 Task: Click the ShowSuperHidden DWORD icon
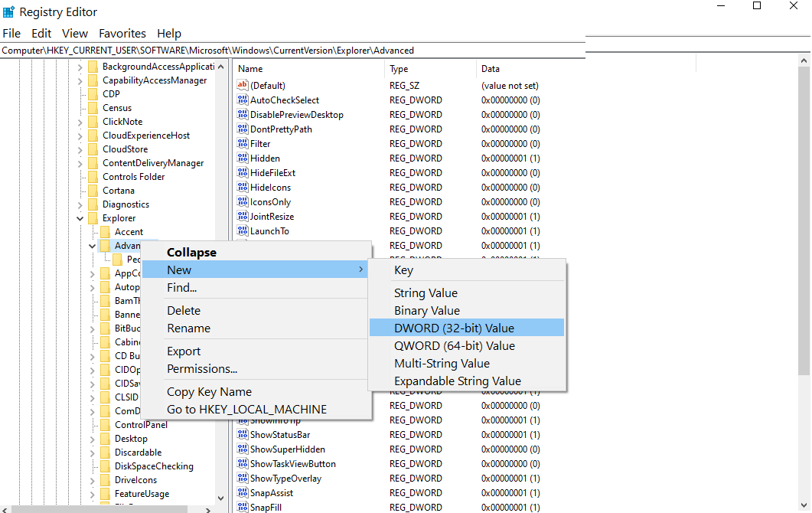point(243,449)
